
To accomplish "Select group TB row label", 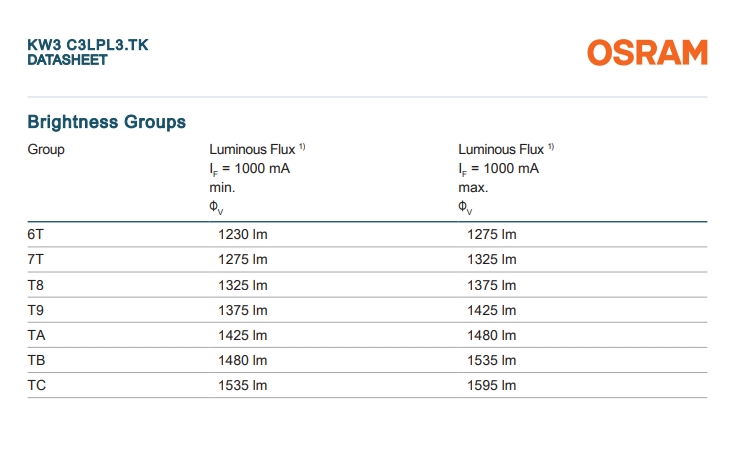I will point(36,360).
